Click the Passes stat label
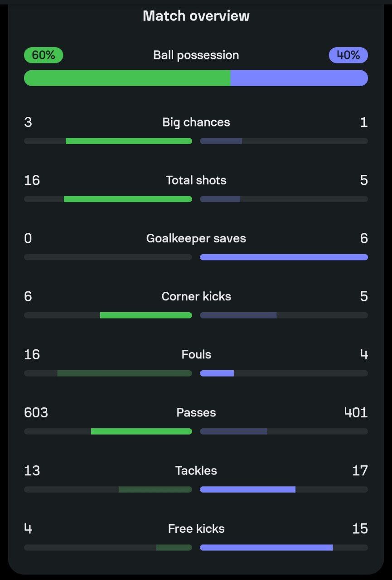Image resolution: width=392 pixels, height=580 pixels. pyautogui.click(x=196, y=412)
